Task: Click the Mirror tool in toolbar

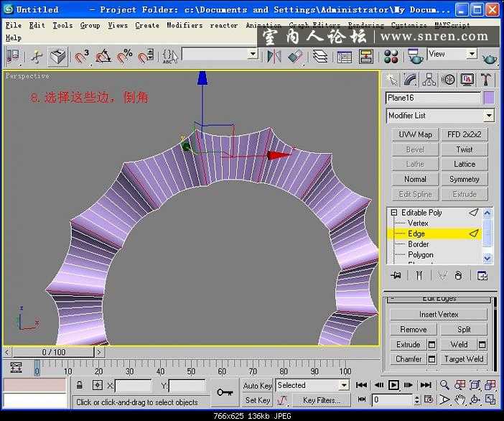Action: point(274,56)
